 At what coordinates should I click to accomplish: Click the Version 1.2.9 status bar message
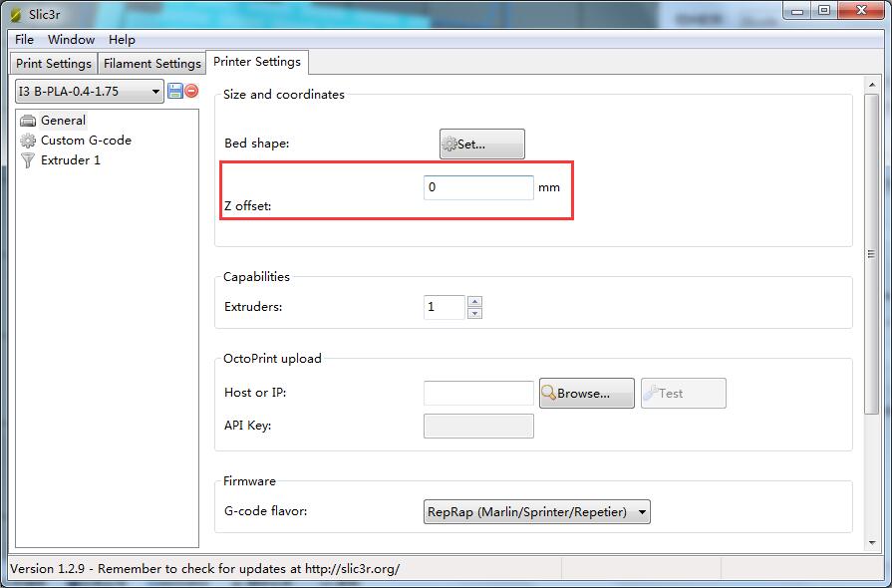pyautogui.click(x=204, y=569)
